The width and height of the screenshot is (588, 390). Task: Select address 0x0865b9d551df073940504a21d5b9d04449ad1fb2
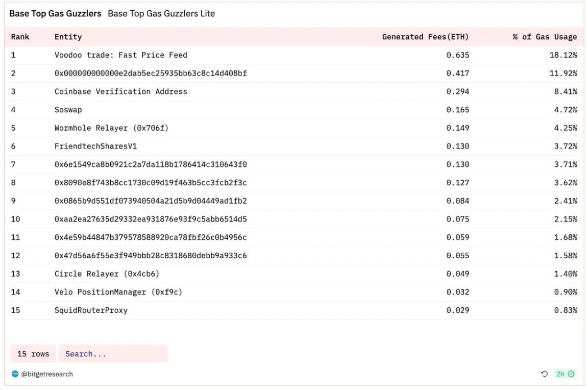click(x=151, y=201)
